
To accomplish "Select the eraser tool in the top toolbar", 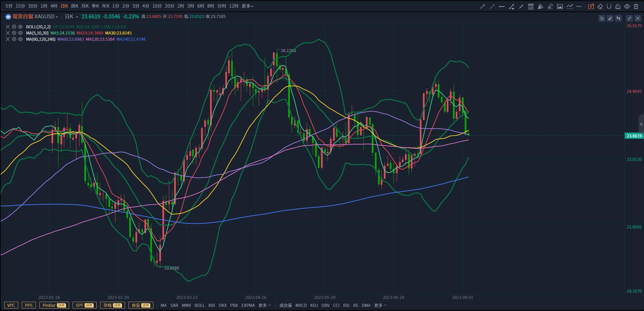I will tap(600, 6).
